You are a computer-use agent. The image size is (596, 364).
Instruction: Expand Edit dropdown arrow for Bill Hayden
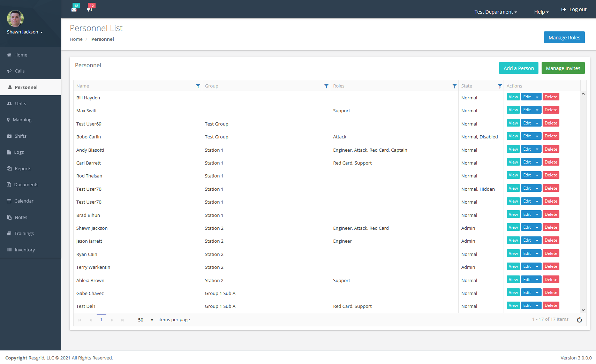pyautogui.click(x=537, y=97)
